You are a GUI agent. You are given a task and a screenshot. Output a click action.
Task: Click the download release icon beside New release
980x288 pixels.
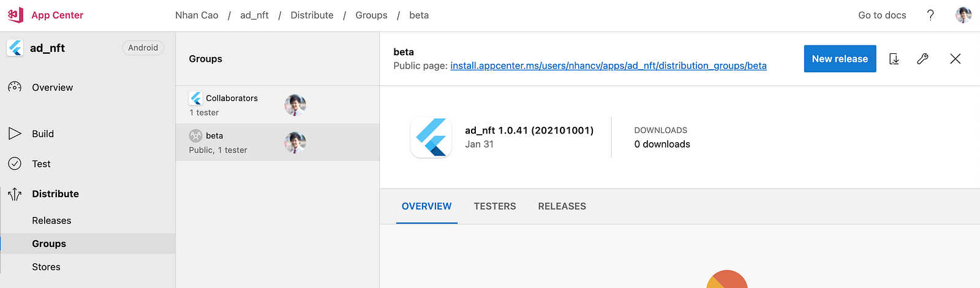coord(894,59)
